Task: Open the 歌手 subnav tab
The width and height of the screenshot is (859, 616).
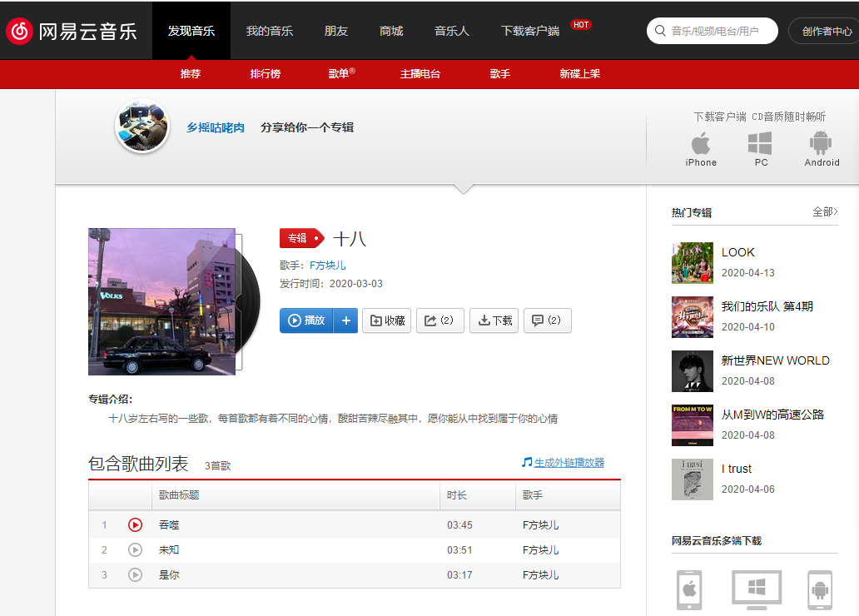Action: (x=500, y=74)
